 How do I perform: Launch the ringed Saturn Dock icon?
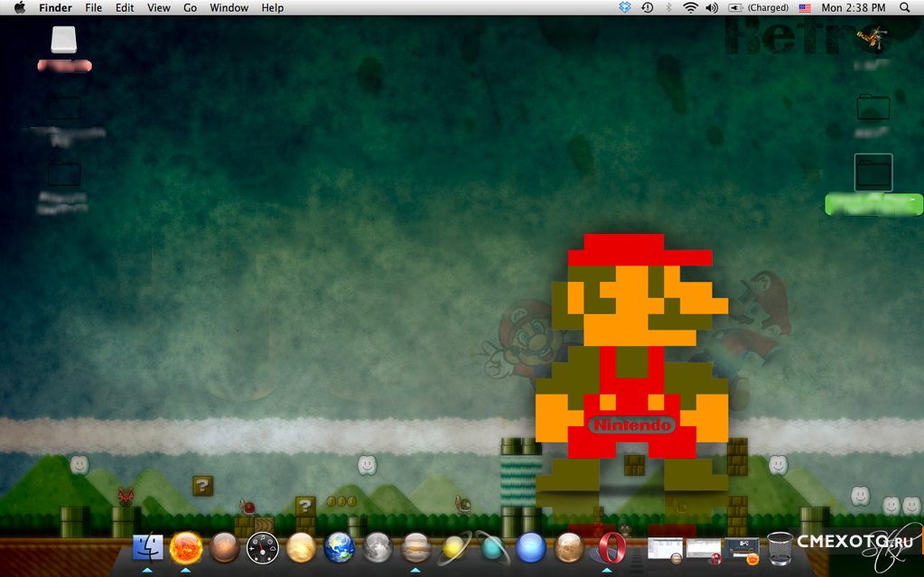click(x=453, y=547)
